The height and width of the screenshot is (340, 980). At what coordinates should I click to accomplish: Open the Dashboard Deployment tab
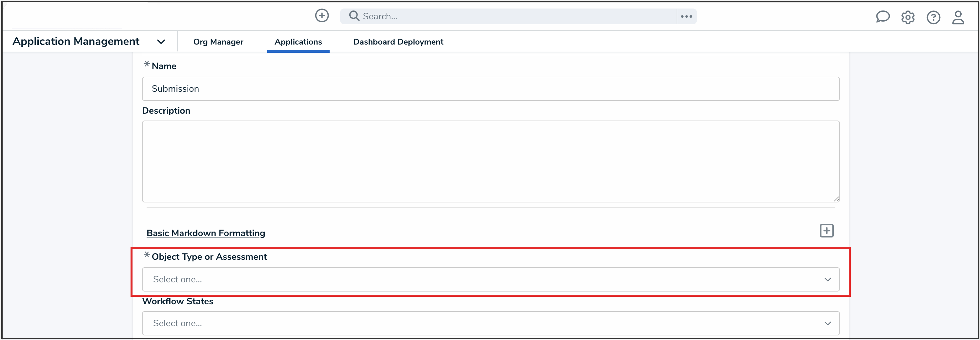pos(398,42)
